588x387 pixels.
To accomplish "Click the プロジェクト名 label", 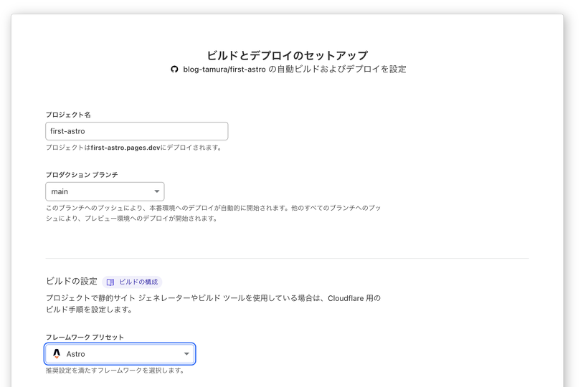I will pyautogui.click(x=68, y=115).
